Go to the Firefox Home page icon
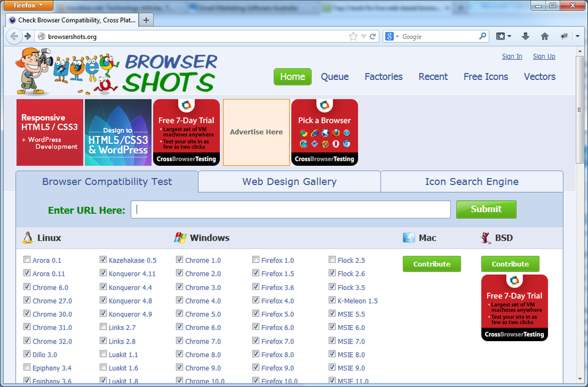Screen dimensions: 588x387 tap(544, 36)
